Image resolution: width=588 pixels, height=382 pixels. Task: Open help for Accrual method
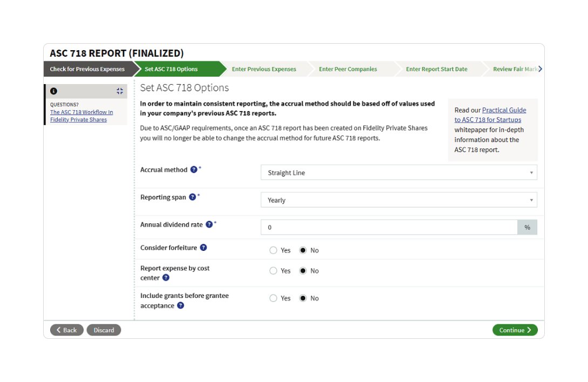(x=194, y=169)
